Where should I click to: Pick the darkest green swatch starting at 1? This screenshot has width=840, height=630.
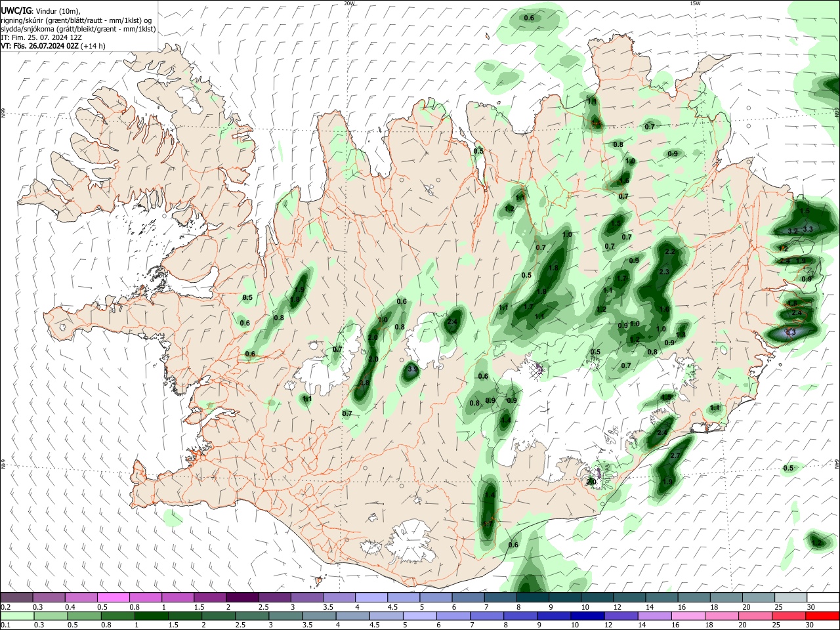click(150, 616)
